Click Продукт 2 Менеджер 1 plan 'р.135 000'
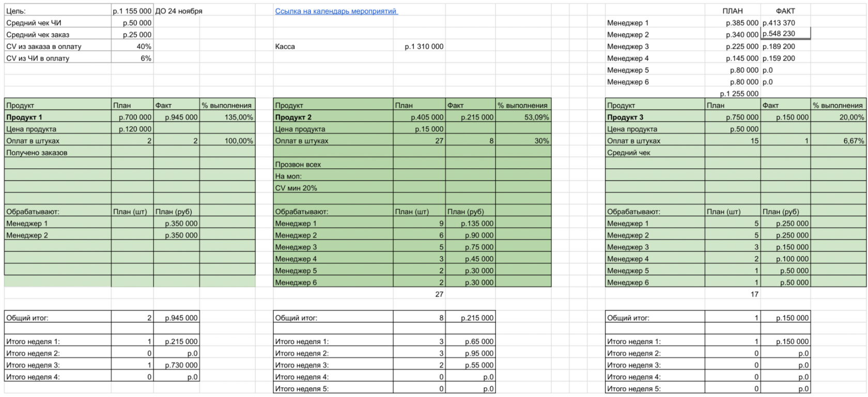Viewport: 868px width, 397px height. coord(471,224)
